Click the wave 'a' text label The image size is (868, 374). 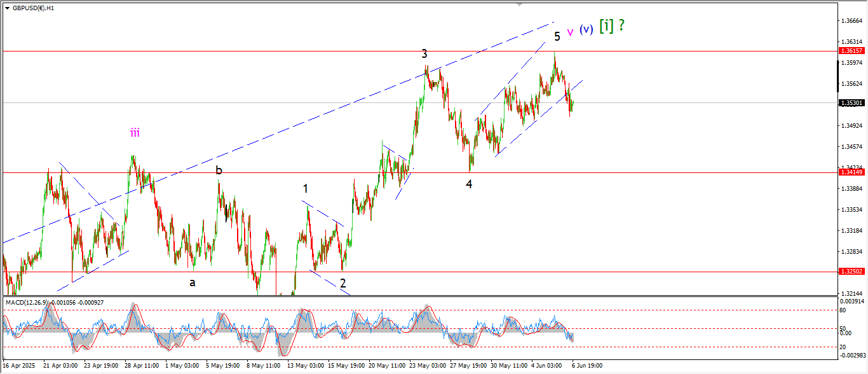click(x=192, y=282)
